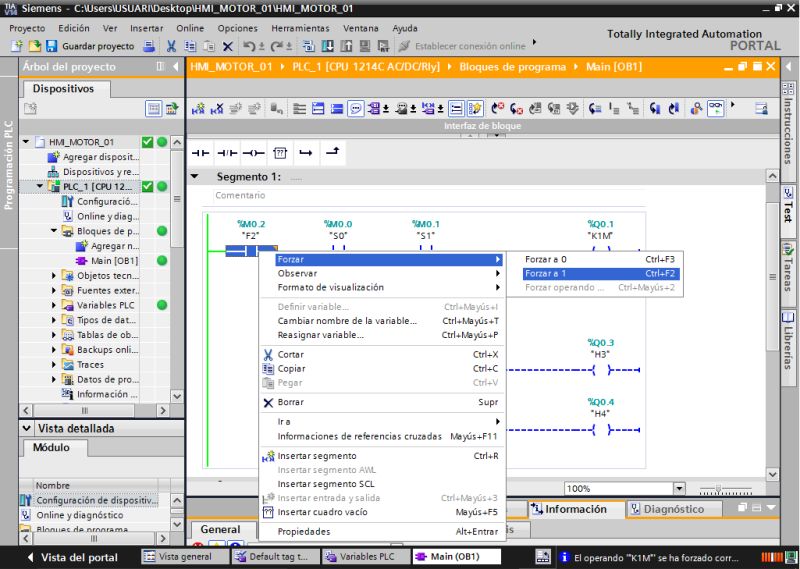Screen dimensions: 800x569
Task: Select Forzar a 1 option
Action: pyautogui.click(x=545, y=273)
